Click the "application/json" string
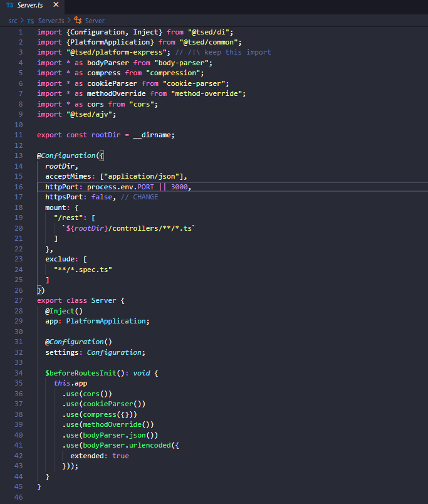Image resolution: width=428 pixels, height=504 pixels. [x=142, y=177]
